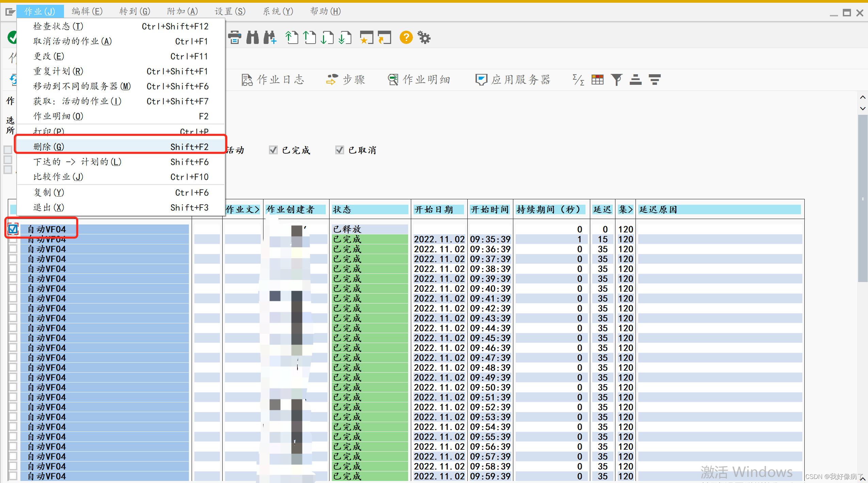Sort jobs descending
Image resolution: width=868 pixels, height=483 pixels.
[654, 79]
